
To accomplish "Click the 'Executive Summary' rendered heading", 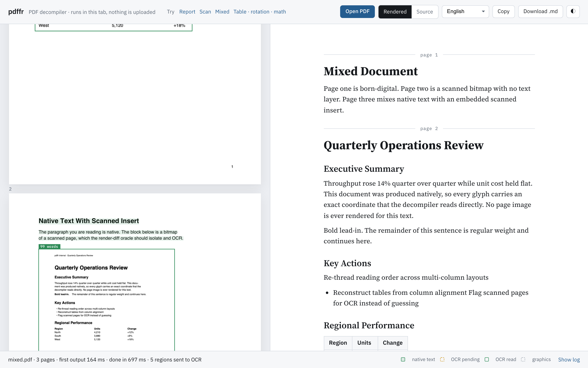I will (364, 169).
